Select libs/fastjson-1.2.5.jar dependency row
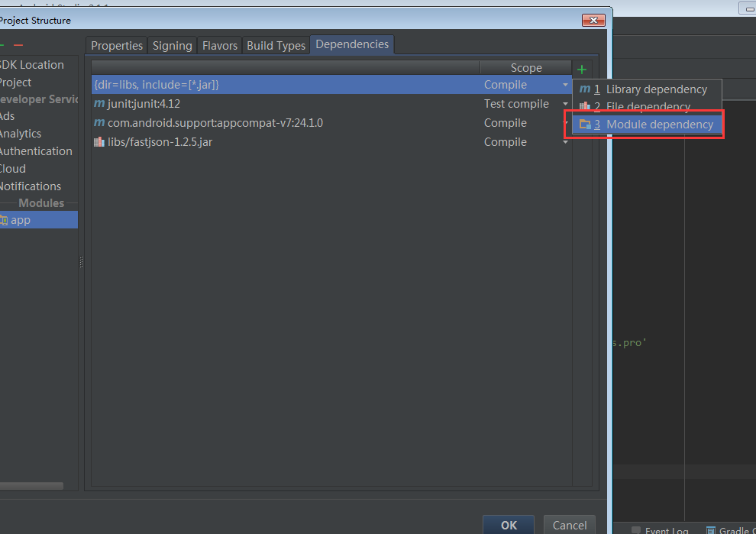 coord(331,142)
